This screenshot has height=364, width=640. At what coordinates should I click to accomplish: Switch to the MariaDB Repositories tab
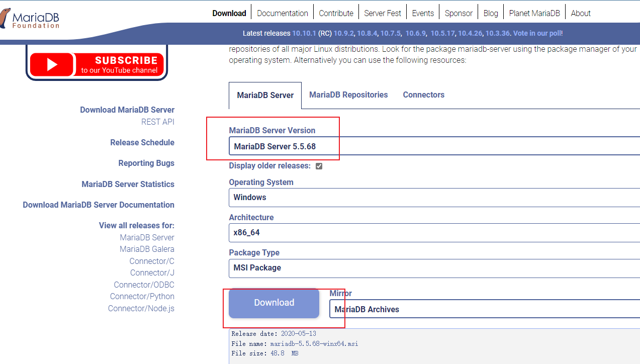coord(348,95)
